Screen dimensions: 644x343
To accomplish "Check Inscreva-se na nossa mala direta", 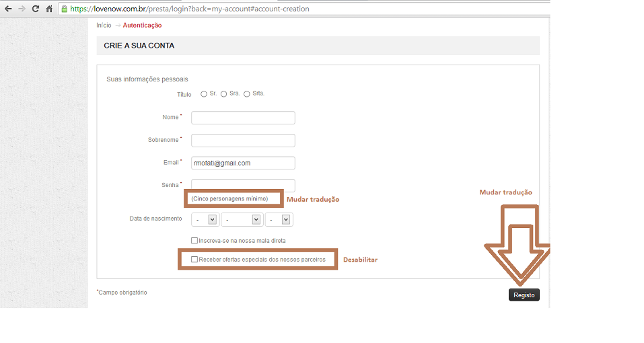I will (194, 241).
